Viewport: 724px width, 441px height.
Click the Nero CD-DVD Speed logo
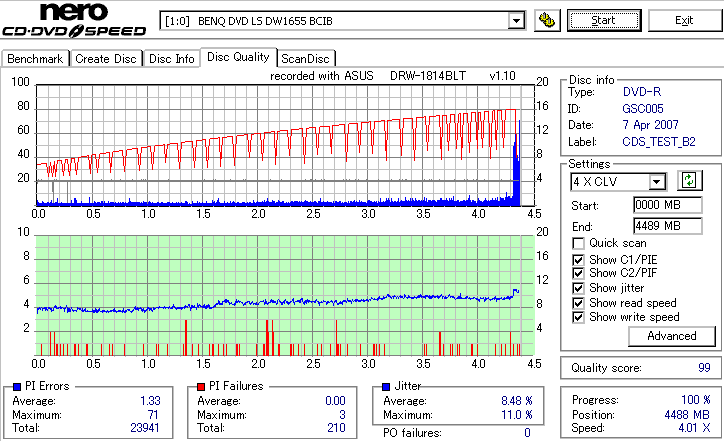[x=74, y=19]
